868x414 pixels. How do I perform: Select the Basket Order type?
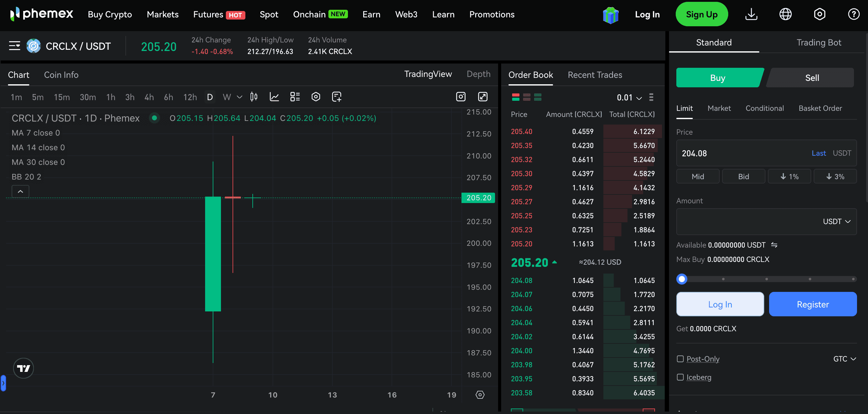[x=820, y=108]
